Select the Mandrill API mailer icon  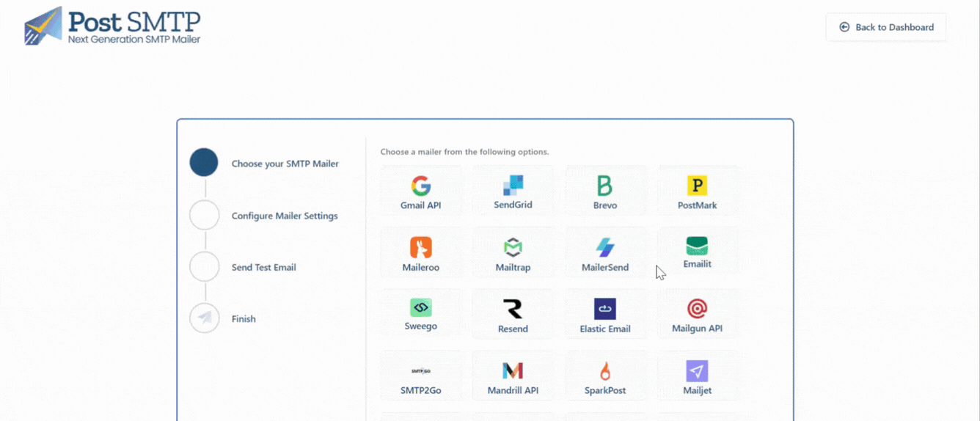(513, 370)
